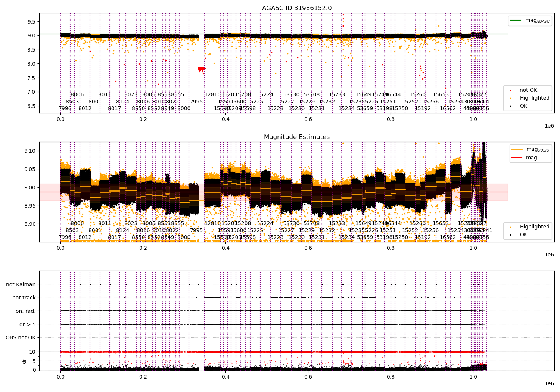Screen dimensions: 560x392
Task: Click the 8.5 y-tick in the top plot
Action: pos(31,50)
